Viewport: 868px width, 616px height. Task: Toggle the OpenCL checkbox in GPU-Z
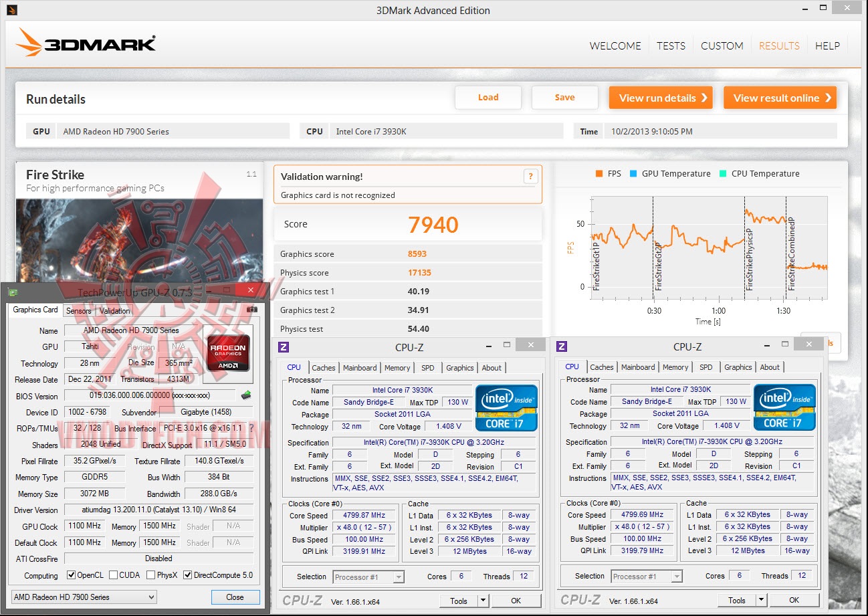click(x=72, y=575)
